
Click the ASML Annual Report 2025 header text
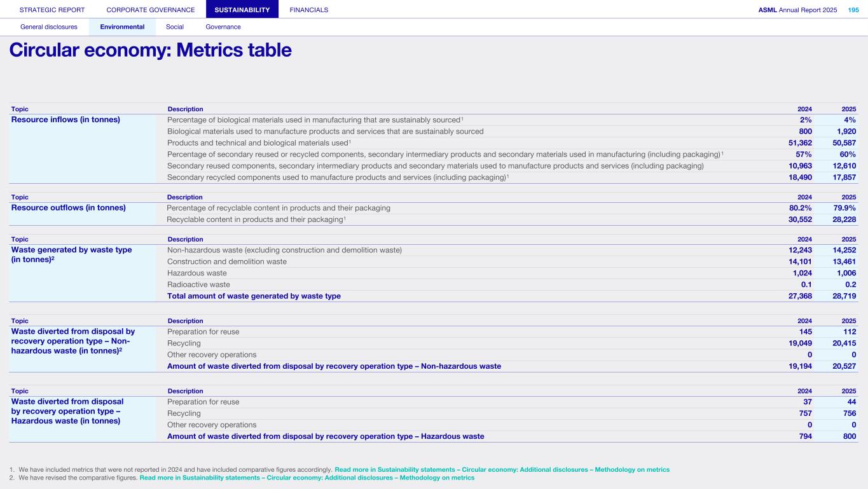(797, 10)
